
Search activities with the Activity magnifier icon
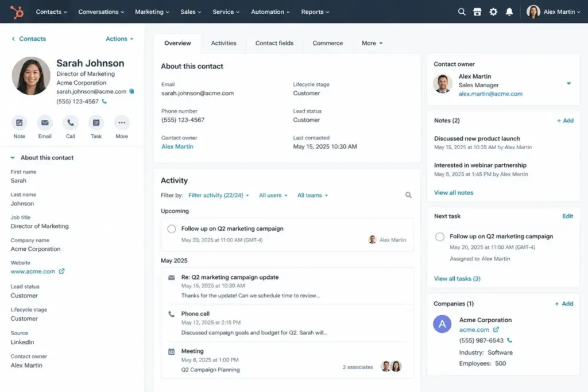[x=408, y=195]
